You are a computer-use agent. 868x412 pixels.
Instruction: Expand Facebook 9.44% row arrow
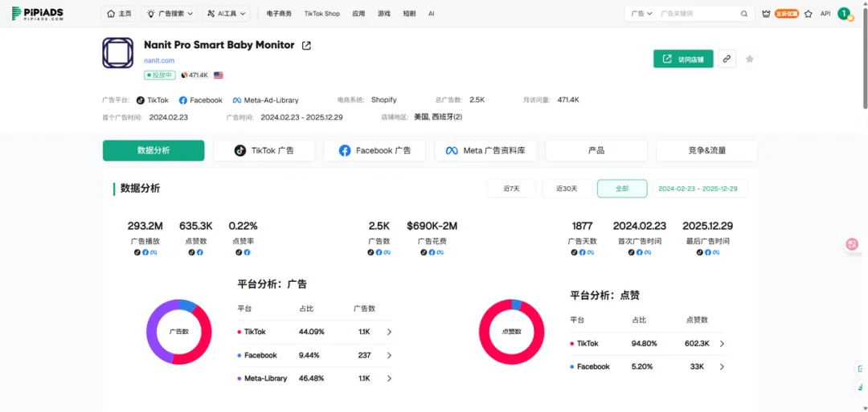point(389,356)
